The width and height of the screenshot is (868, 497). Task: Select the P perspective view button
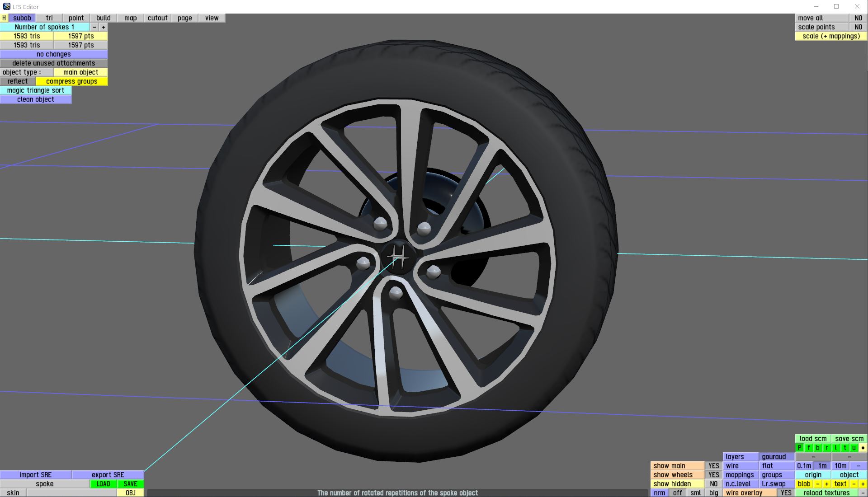(x=800, y=448)
